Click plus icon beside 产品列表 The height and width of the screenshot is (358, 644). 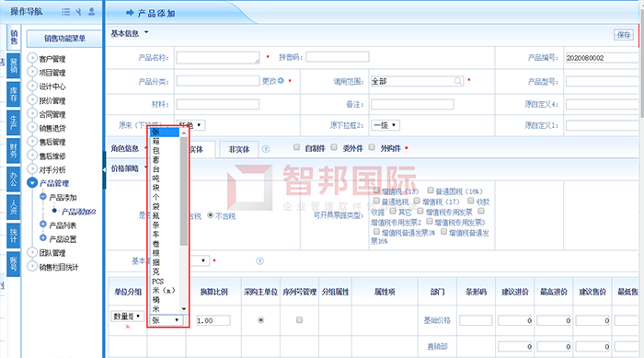point(42,224)
